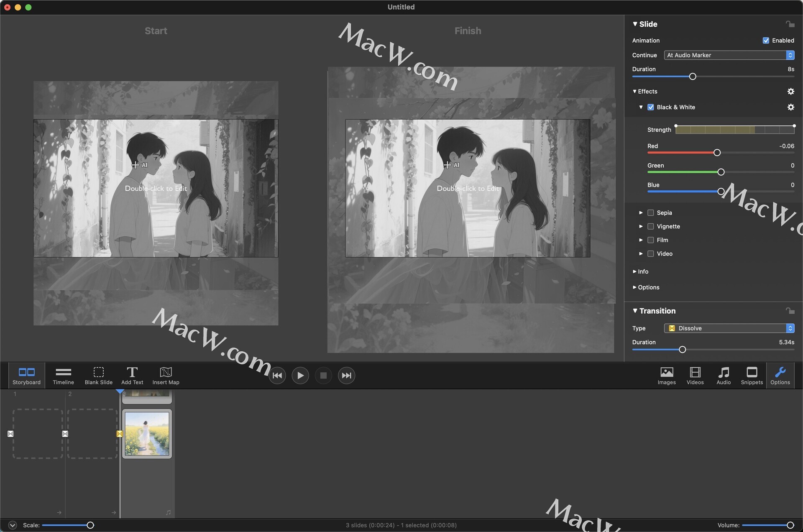The width and height of the screenshot is (803, 532).
Task: Open the Snippets panel
Action: point(752,376)
